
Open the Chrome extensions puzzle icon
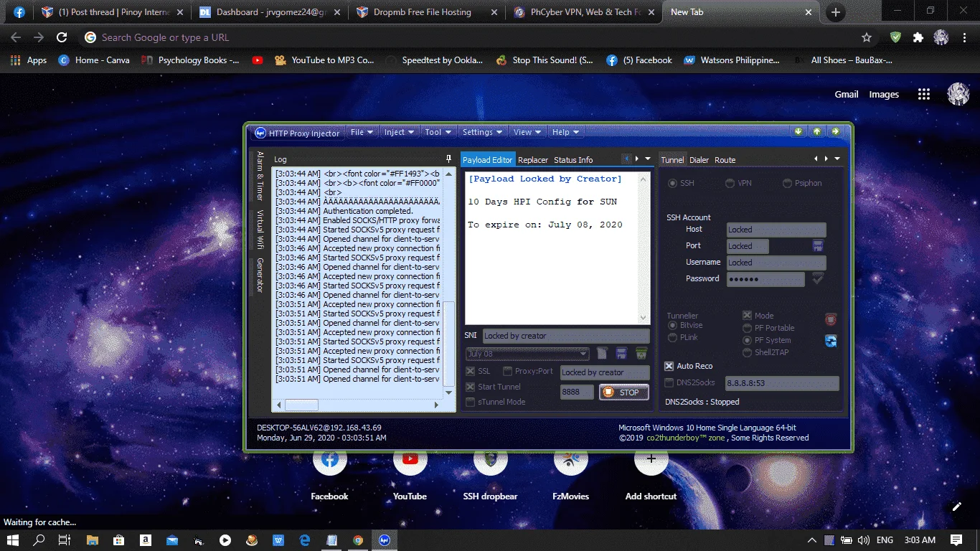click(918, 37)
